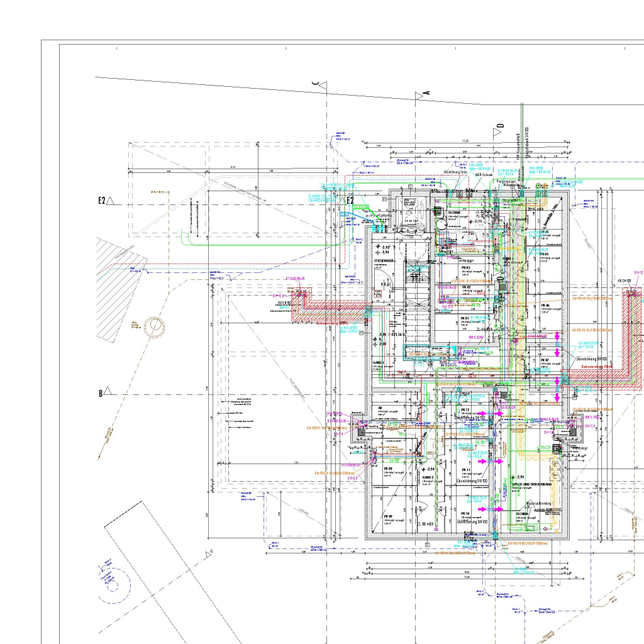
Task: Select the magenta arrow beside PK 10
Action: click(x=482, y=509)
